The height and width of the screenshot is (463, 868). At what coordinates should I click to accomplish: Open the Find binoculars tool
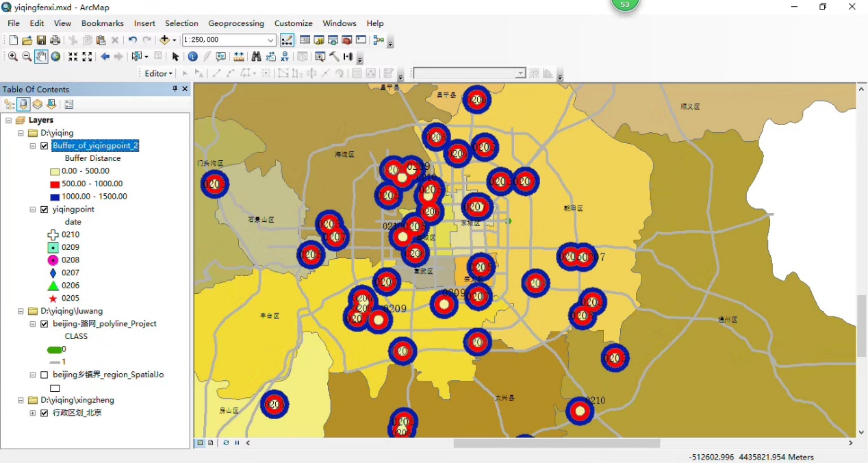click(256, 57)
